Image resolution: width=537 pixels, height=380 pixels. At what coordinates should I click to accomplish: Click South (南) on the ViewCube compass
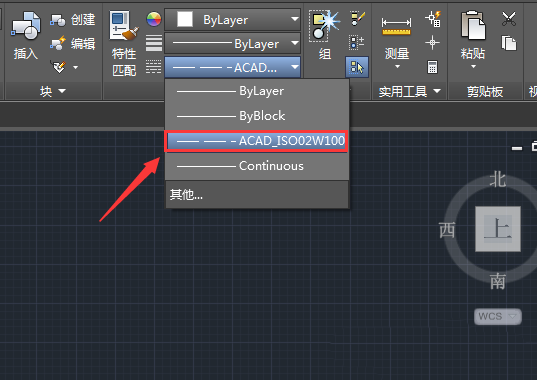coord(498,281)
